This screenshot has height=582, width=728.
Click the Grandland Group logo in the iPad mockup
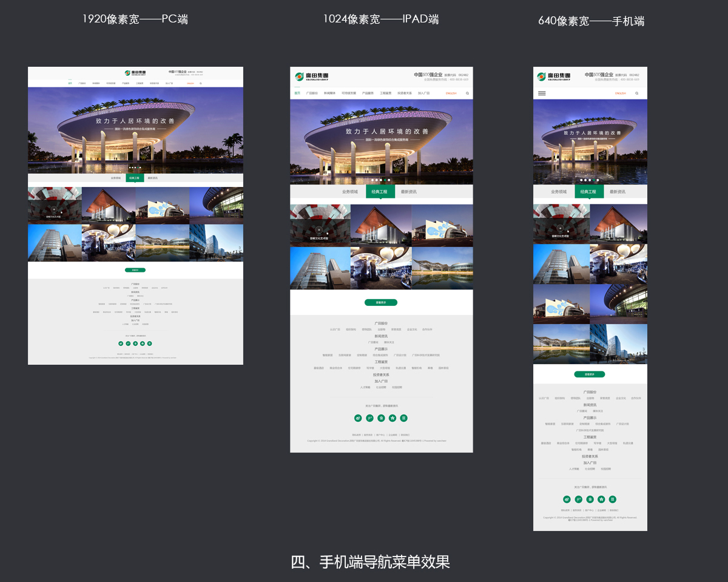click(x=311, y=76)
